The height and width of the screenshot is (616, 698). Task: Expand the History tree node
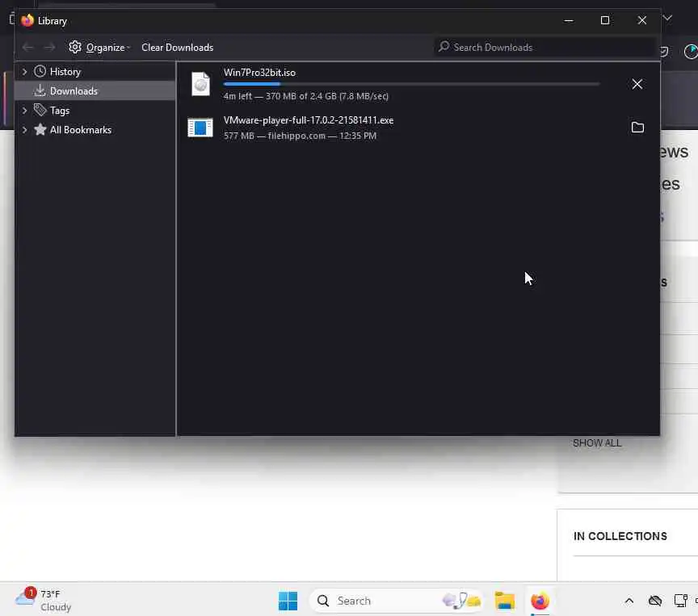click(24, 72)
